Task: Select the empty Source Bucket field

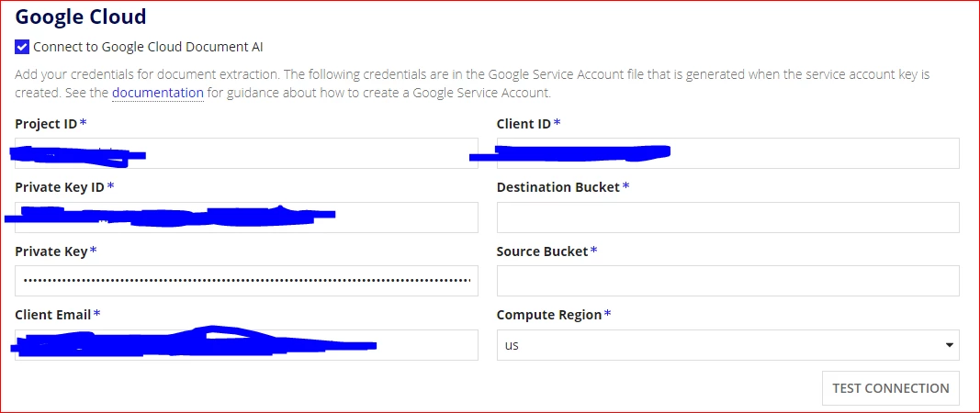Action: coord(728,281)
